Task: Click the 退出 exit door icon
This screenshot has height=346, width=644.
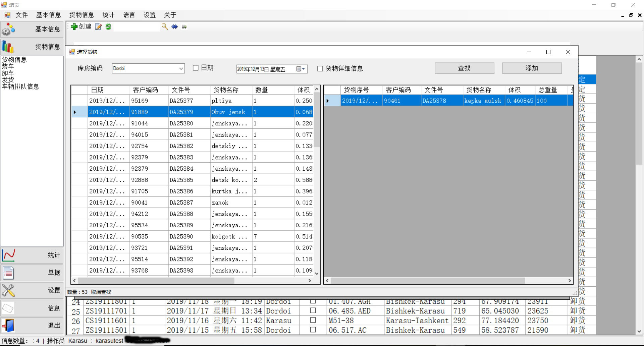Action: 9,326
